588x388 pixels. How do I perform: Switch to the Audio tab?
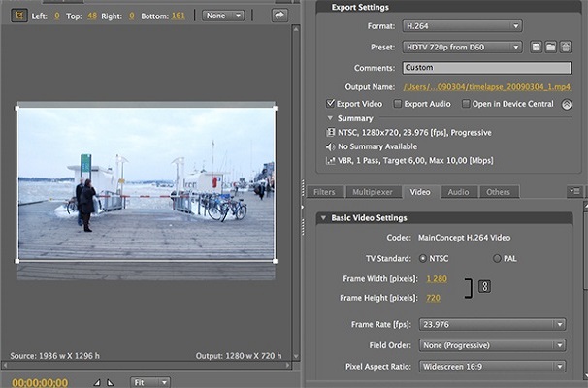(458, 192)
